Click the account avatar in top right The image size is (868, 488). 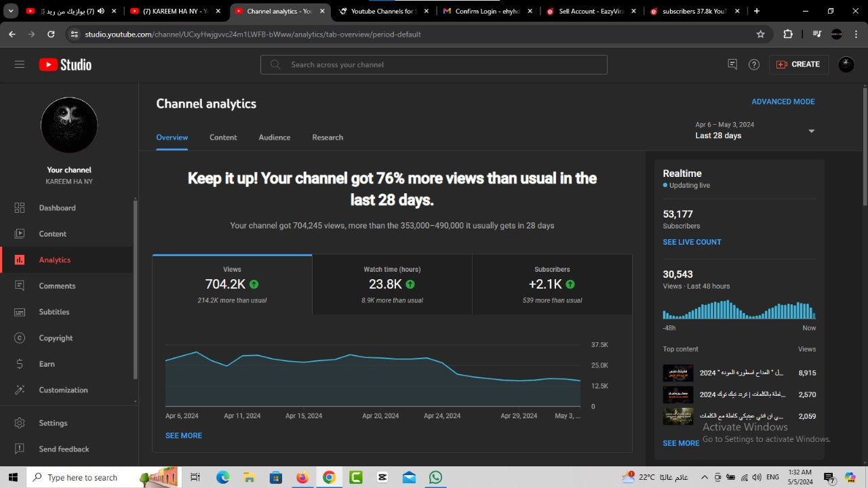846,64
